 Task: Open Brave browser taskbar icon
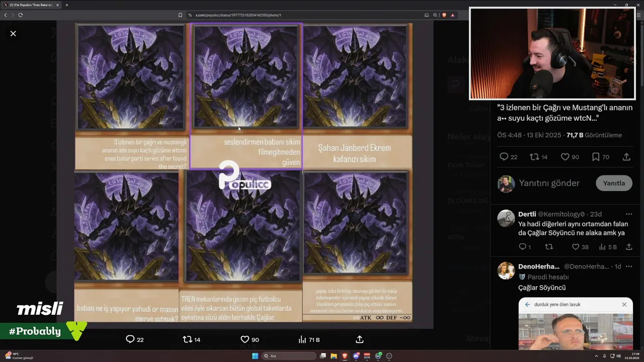[345, 356]
